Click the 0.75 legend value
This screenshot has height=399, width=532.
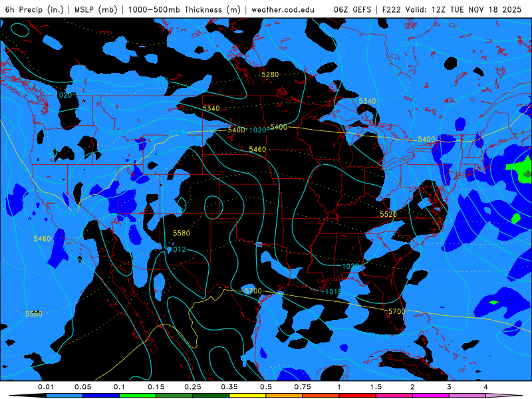(x=303, y=387)
